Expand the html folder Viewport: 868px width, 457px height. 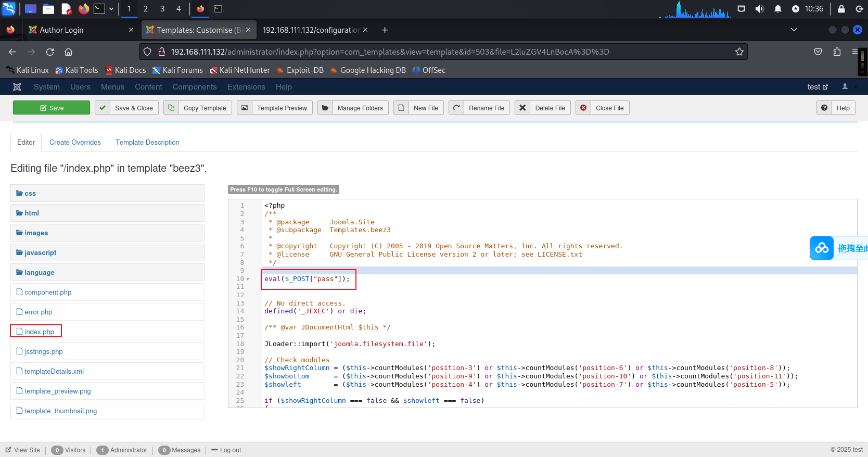[107, 213]
